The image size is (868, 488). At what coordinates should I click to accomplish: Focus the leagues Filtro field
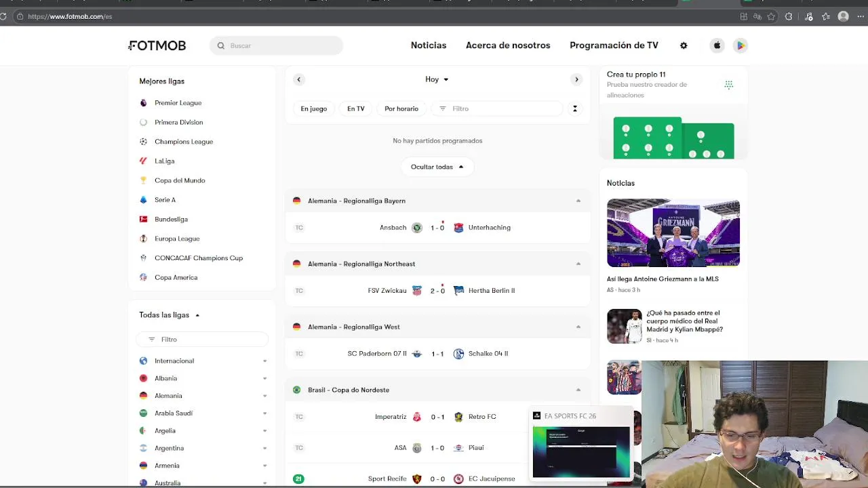coord(202,340)
